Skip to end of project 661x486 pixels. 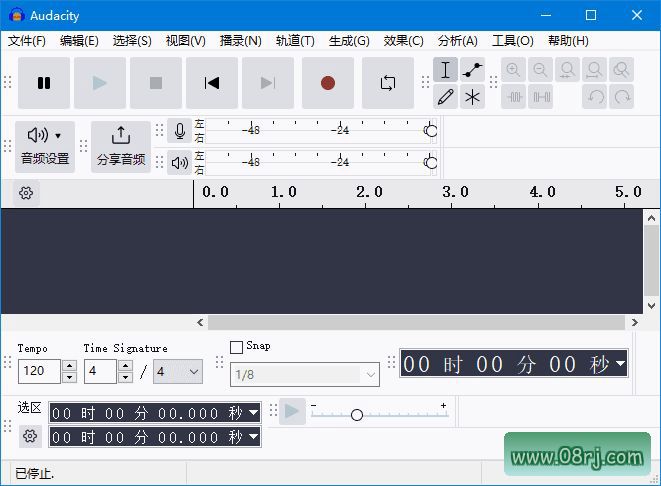pos(268,83)
